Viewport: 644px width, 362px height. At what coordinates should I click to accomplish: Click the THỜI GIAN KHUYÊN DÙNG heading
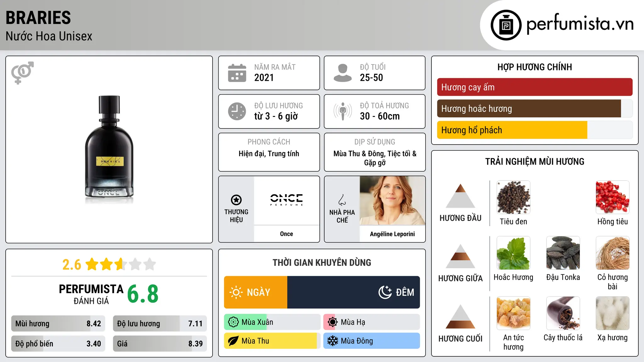[x=322, y=263]
